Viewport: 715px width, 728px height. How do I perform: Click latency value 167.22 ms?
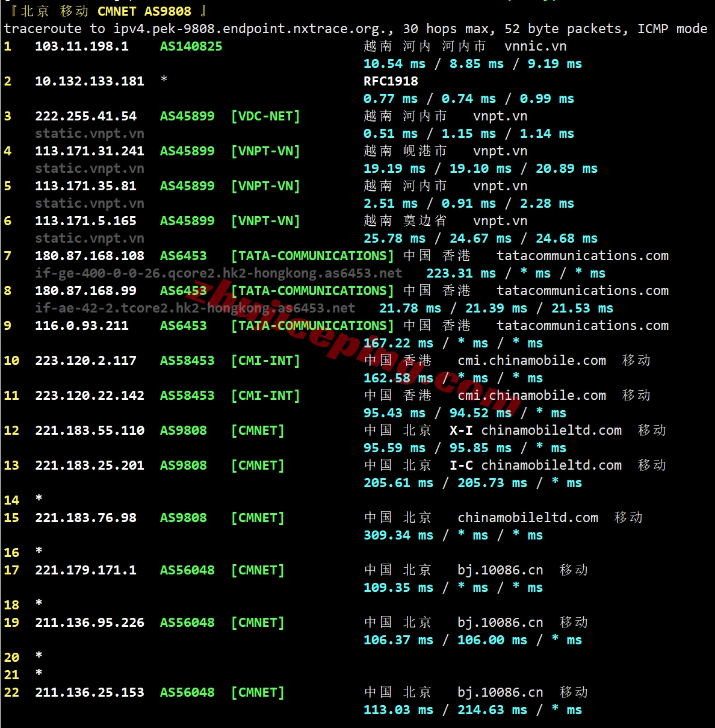pyautogui.click(x=398, y=343)
